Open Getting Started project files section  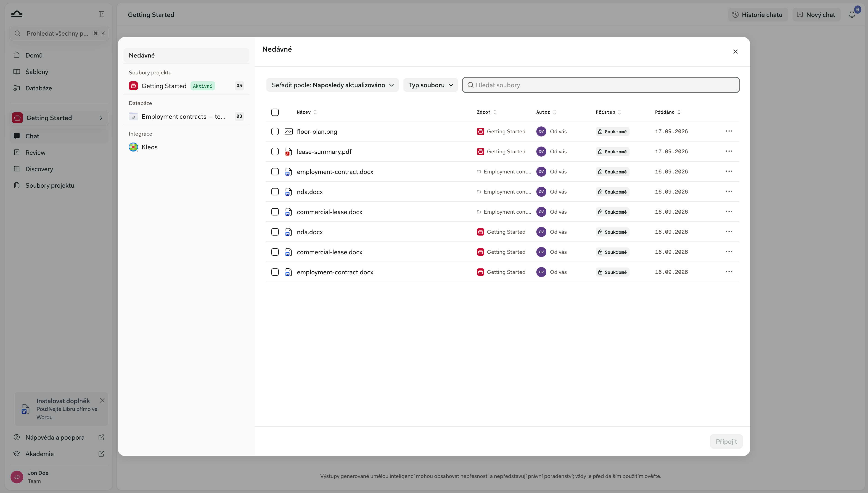coord(186,86)
